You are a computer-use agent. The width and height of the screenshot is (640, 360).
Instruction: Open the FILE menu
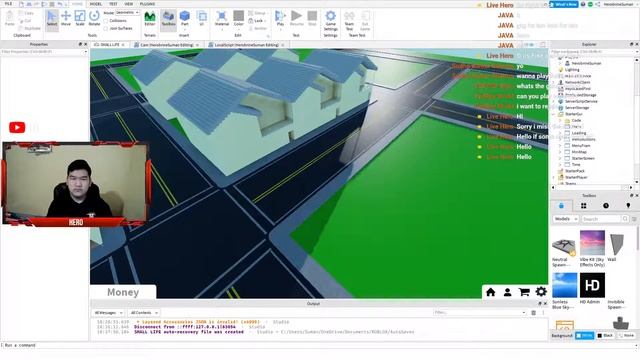[x=8, y=4]
